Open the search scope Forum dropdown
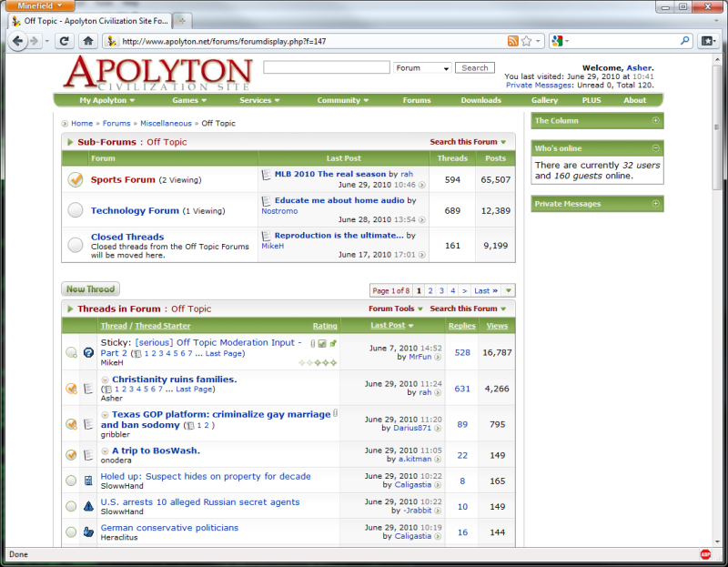728x567 pixels. (x=422, y=68)
